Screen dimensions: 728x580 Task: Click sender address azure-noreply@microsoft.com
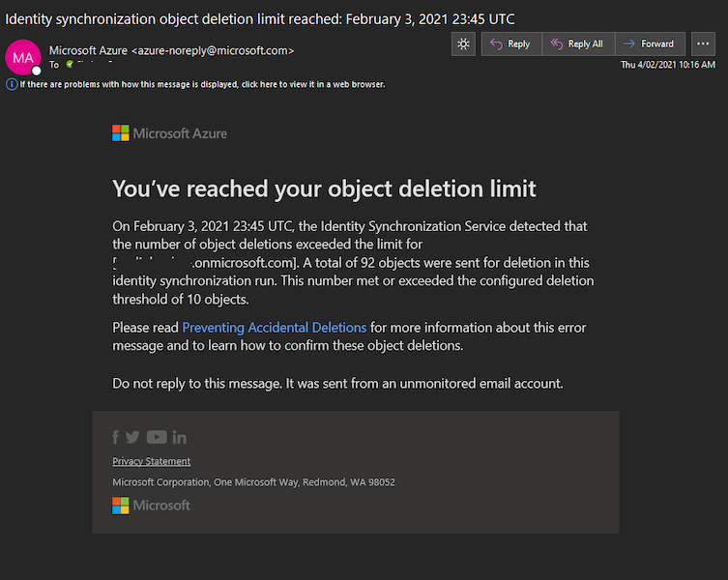click(x=213, y=50)
